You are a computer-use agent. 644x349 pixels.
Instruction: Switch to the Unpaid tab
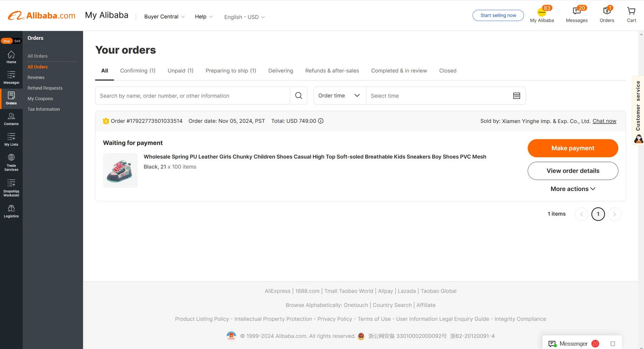click(180, 71)
